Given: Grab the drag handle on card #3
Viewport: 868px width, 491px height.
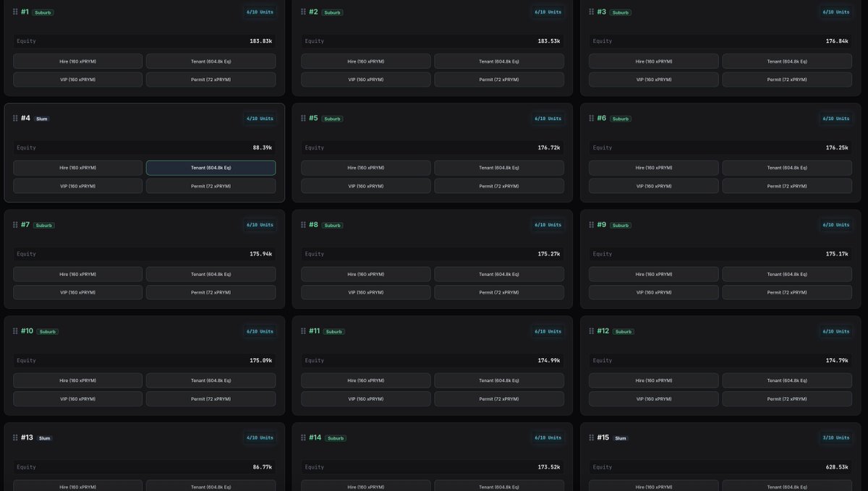Looking at the screenshot, I should coord(591,12).
